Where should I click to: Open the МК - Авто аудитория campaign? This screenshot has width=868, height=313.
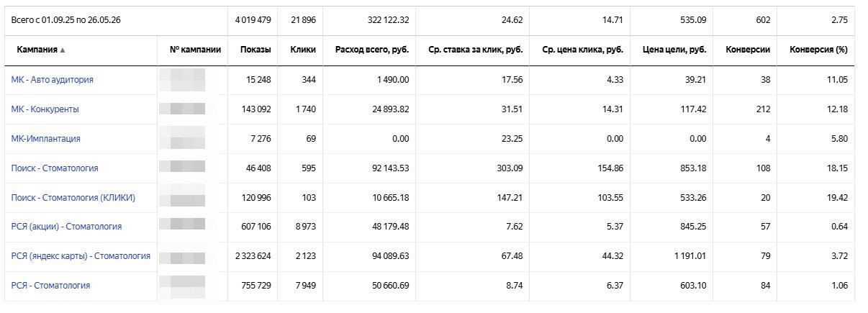point(52,80)
